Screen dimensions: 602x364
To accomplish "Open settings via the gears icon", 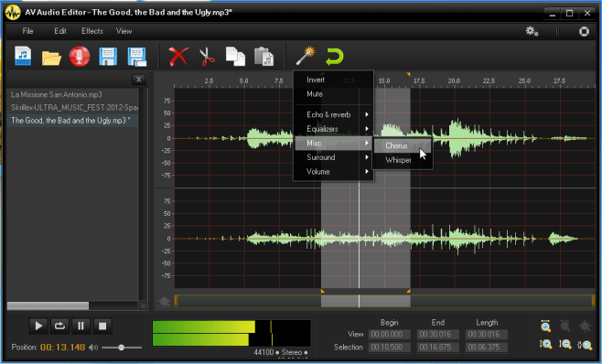I will pos(532,31).
